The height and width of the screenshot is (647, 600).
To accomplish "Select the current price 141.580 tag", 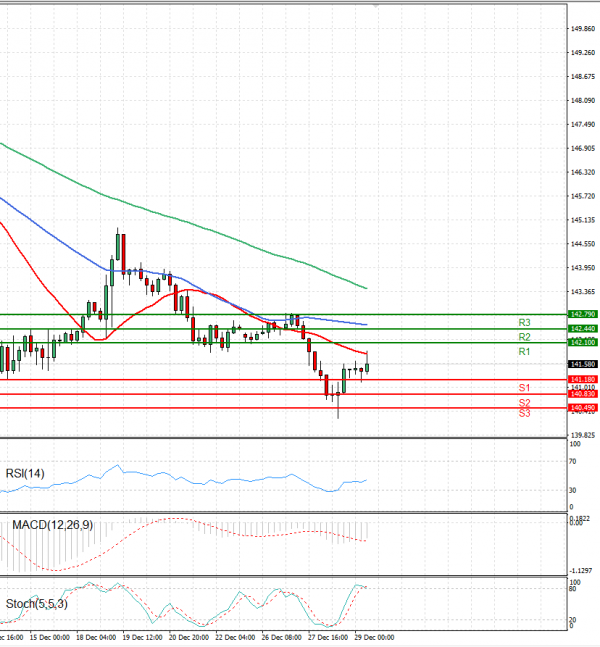I will tap(583, 364).
